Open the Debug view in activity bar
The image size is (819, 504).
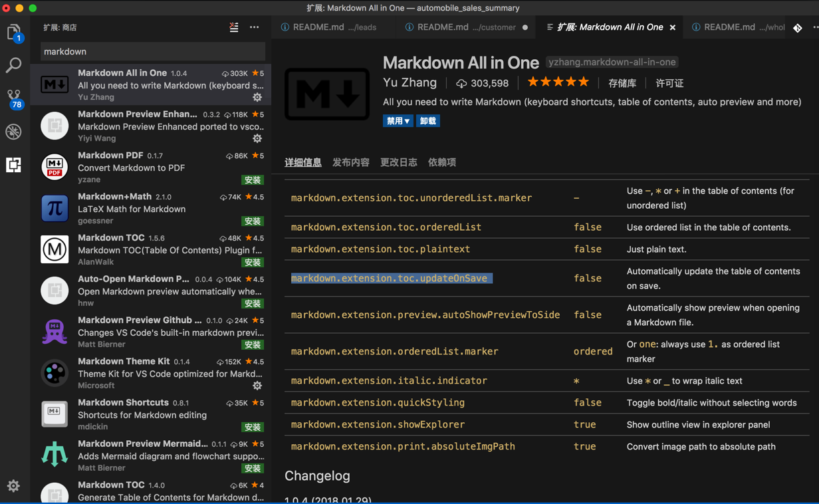(14, 132)
